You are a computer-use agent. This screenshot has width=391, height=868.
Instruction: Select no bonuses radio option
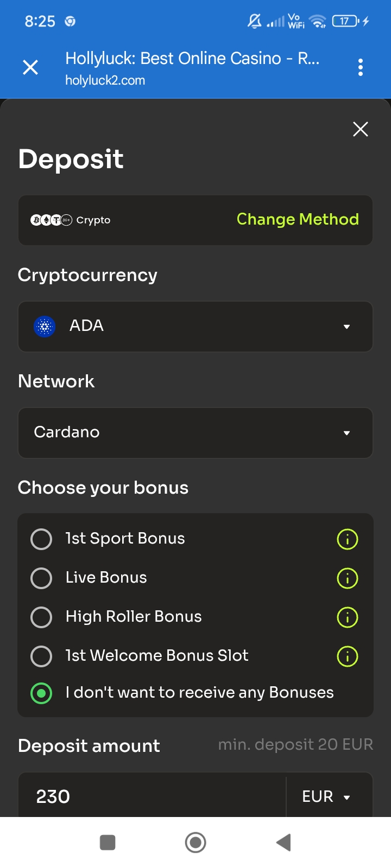click(x=41, y=693)
